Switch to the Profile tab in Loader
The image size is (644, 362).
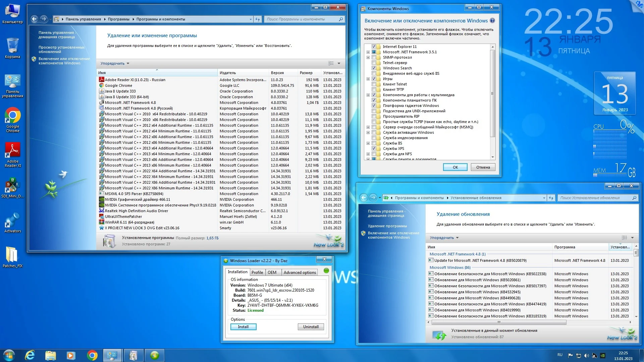pyautogui.click(x=257, y=273)
